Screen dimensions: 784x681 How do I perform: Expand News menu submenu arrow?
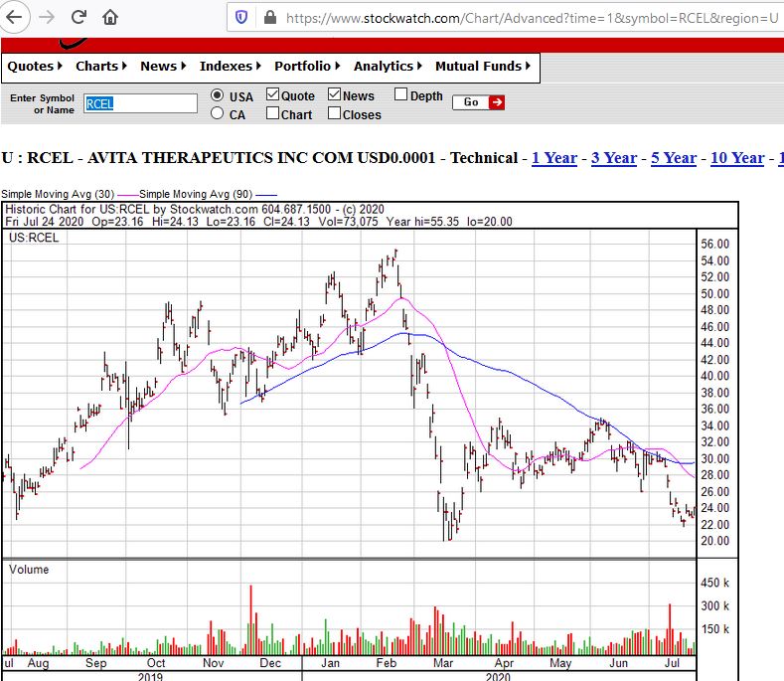point(184,66)
